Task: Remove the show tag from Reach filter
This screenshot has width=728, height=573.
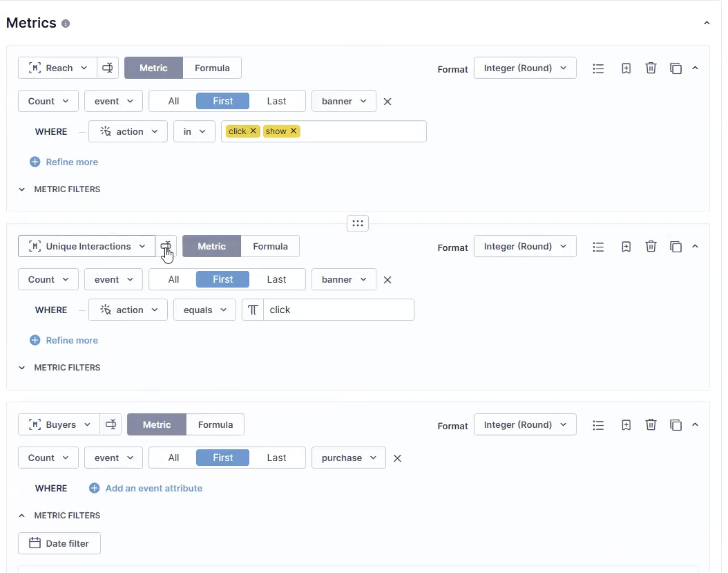Action: coord(294,131)
